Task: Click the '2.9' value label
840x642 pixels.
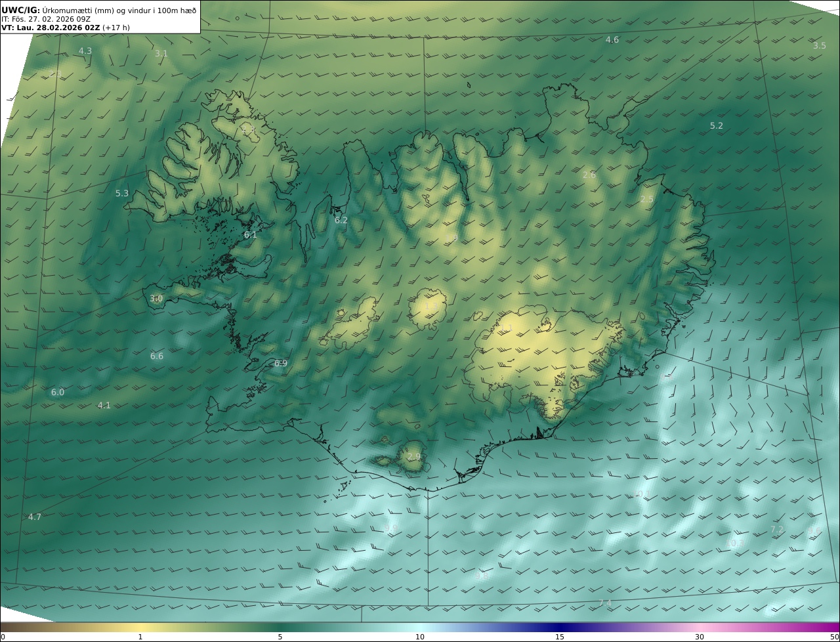Action: tap(414, 456)
